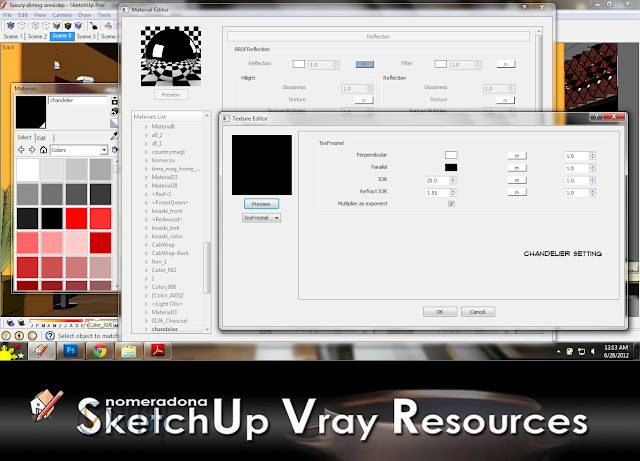Click OK in the Texture Editor

(440, 312)
